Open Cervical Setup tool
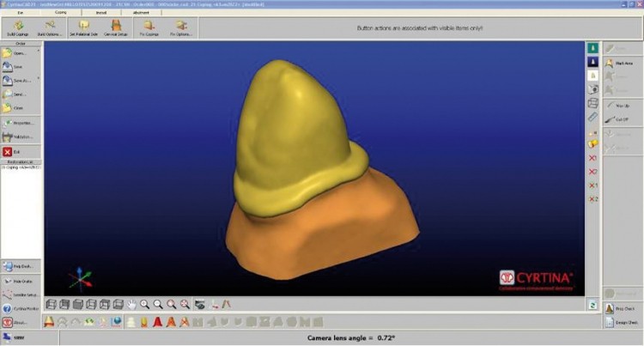Viewport: 644px width, 346px height. [116, 28]
